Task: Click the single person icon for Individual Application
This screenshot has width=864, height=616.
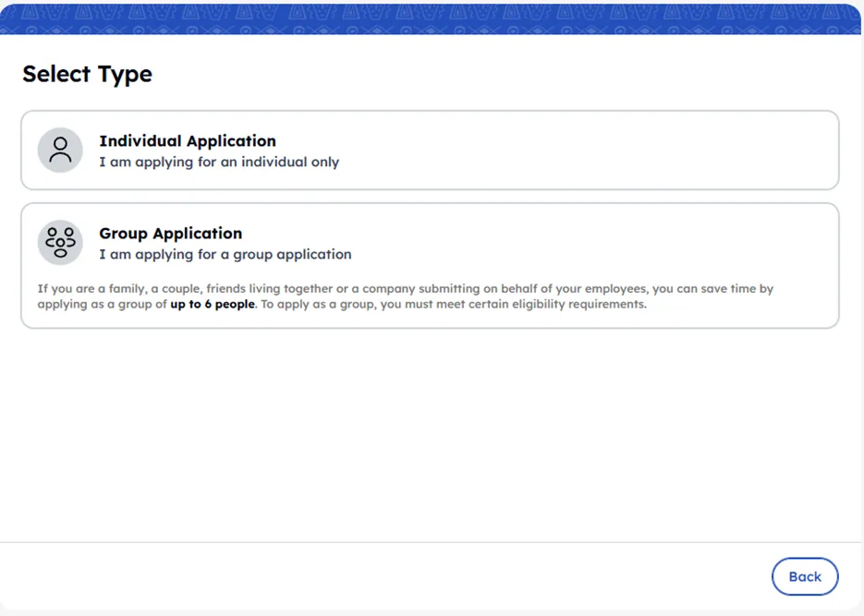Action: [x=60, y=151]
